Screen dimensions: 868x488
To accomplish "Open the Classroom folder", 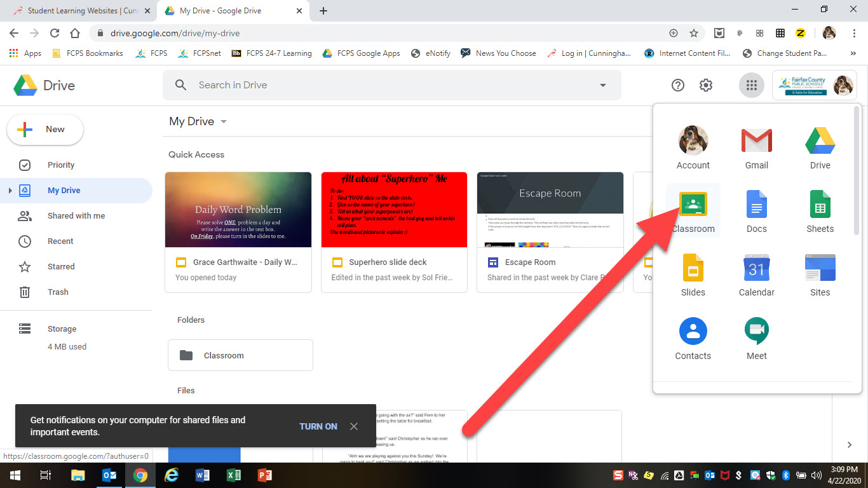I will (x=240, y=355).
